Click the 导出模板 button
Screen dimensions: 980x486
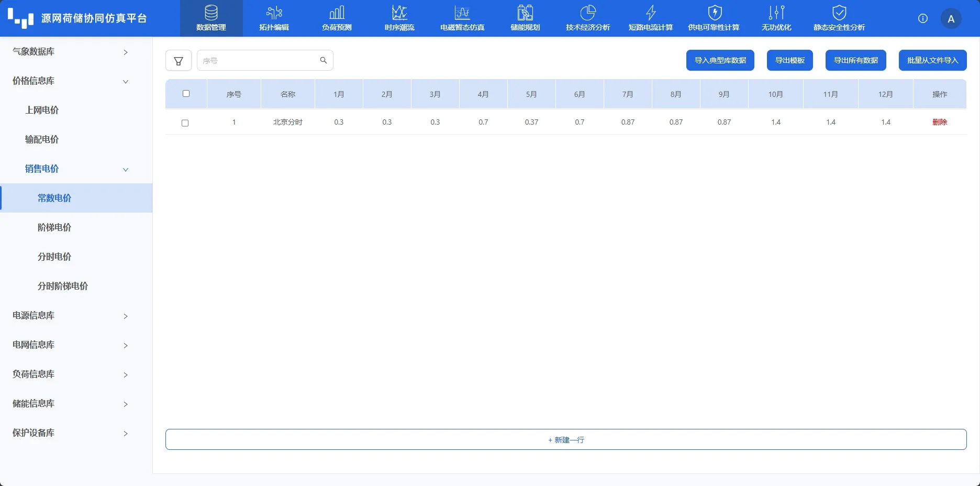tap(790, 60)
